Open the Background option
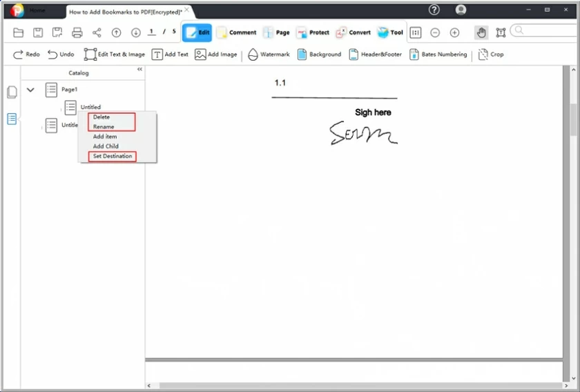The image size is (580, 392). (319, 55)
